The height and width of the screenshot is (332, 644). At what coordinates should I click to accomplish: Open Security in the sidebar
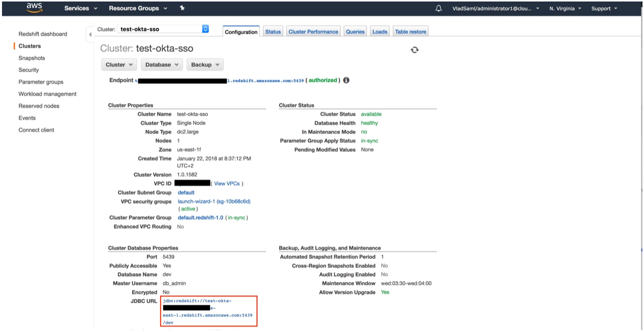[x=29, y=70]
